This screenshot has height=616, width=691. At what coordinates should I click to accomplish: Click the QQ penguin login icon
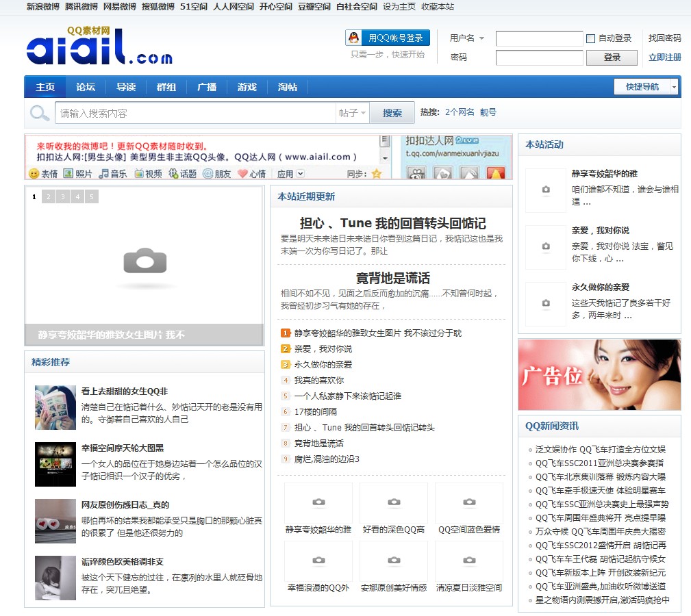tap(353, 38)
